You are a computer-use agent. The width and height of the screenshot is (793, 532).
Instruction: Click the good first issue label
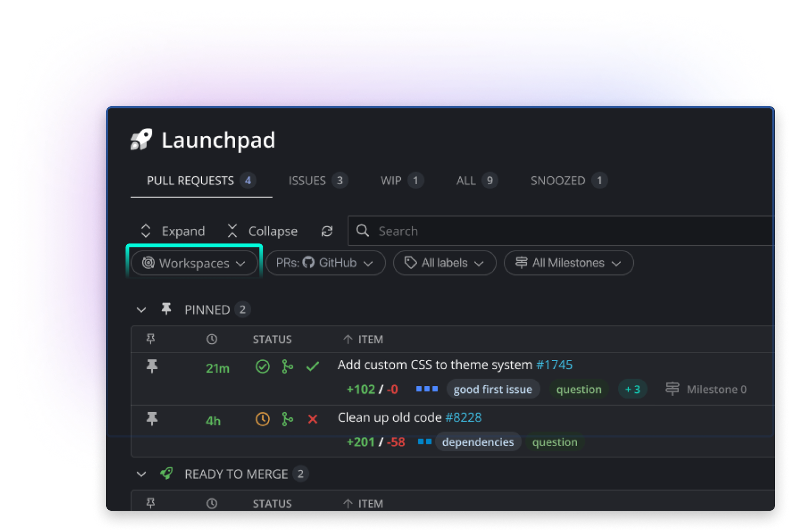(x=493, y=389)
